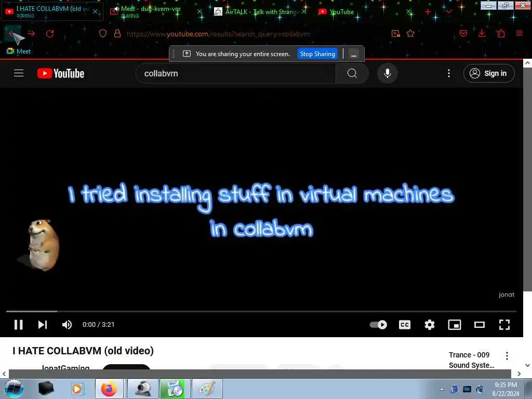Click the YouTube URL address bar
This screenshot has width=532, height=399.
218,34
